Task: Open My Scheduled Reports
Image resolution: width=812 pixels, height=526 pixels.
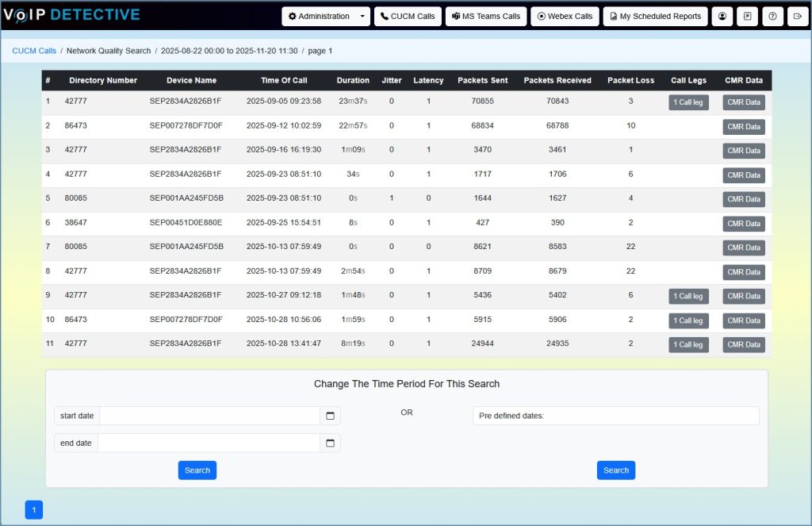Action: coord(655,16)
